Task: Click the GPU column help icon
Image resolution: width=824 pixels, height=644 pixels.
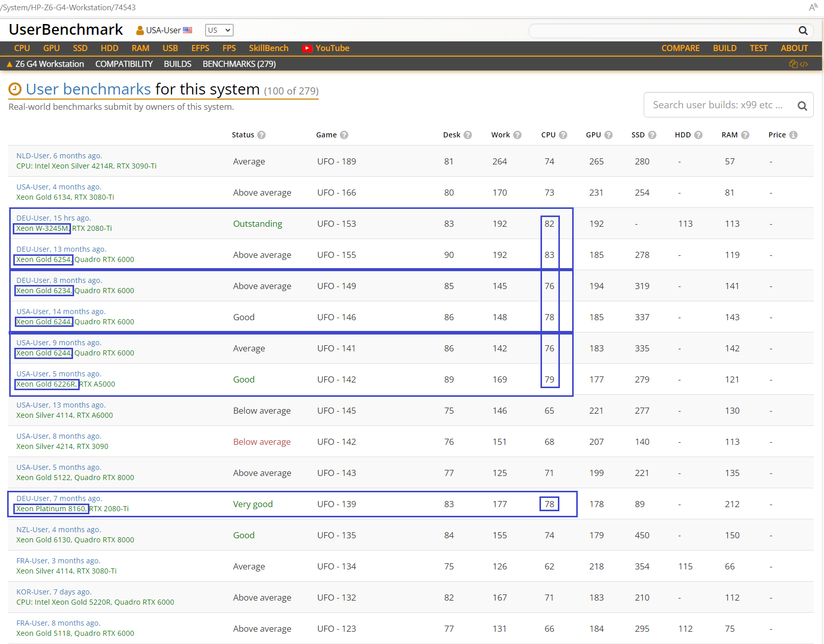Action: point(608,135)
